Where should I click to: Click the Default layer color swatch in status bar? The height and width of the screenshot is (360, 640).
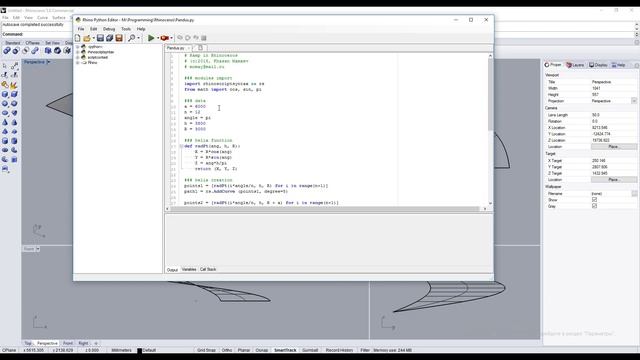(x=139, y=350)
